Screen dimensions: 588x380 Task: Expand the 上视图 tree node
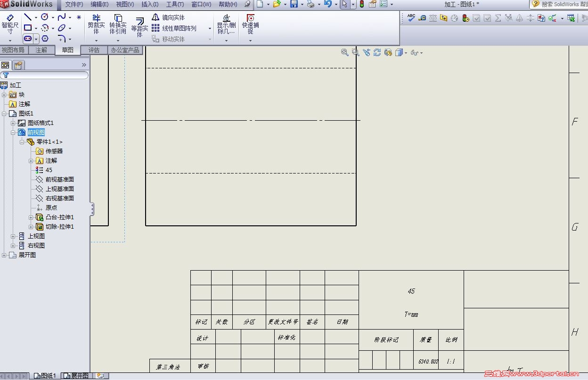[13, 236]
